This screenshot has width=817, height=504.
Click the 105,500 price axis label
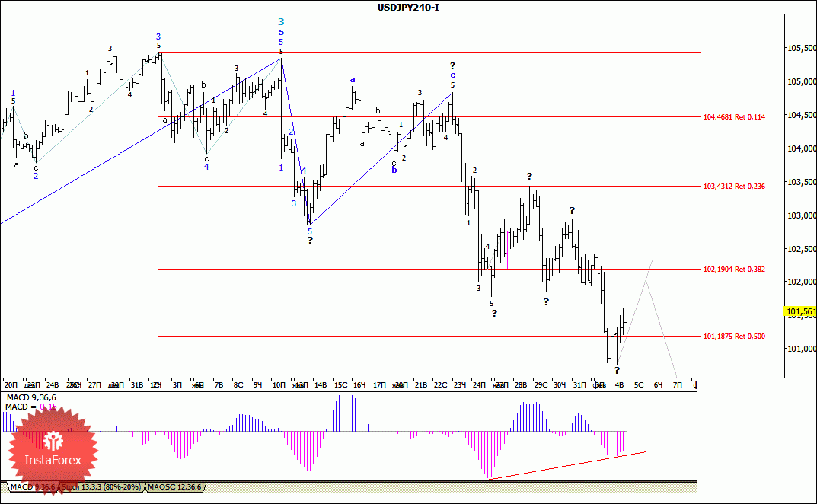[801, 48]
